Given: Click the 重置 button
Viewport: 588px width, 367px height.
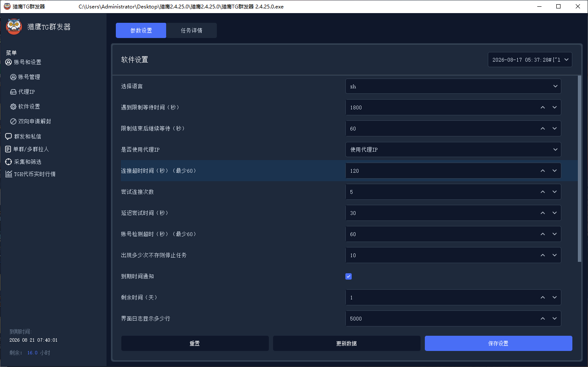Looking at the screenshot, I should click(195, 343).
